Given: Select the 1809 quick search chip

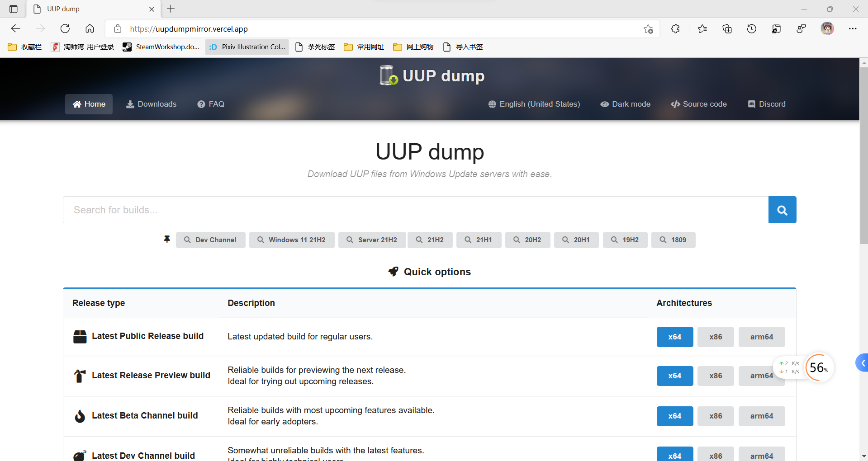Looking at the screenshot, I should 673,240.
